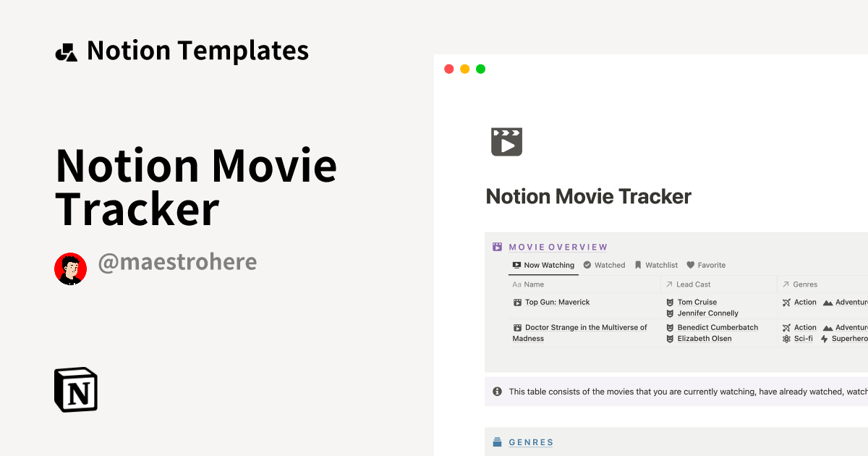Image resolution: width=868 pixels, height=456 pixels.
Task: Click the swords icon in Doctor Strange row
Action: [x=786, y=327]
